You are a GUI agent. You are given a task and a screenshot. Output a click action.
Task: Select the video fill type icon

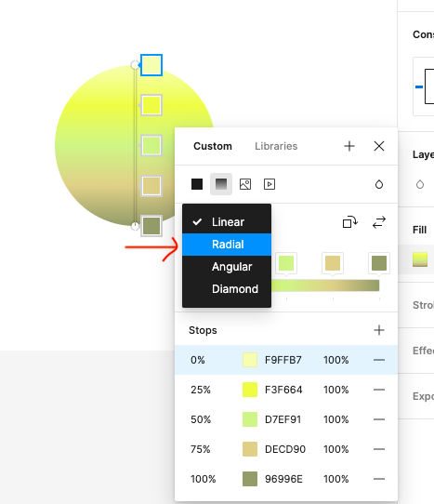click(x=270, y=184)
